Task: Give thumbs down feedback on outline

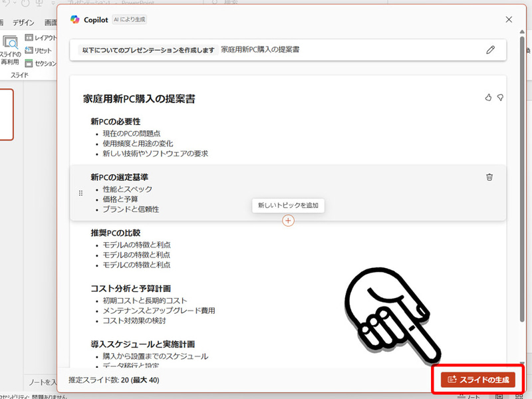Action: 500,98
